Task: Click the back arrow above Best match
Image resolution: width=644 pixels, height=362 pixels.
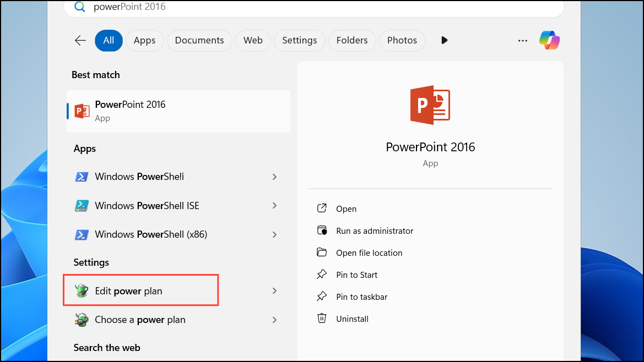Action: tap(80, 40)
